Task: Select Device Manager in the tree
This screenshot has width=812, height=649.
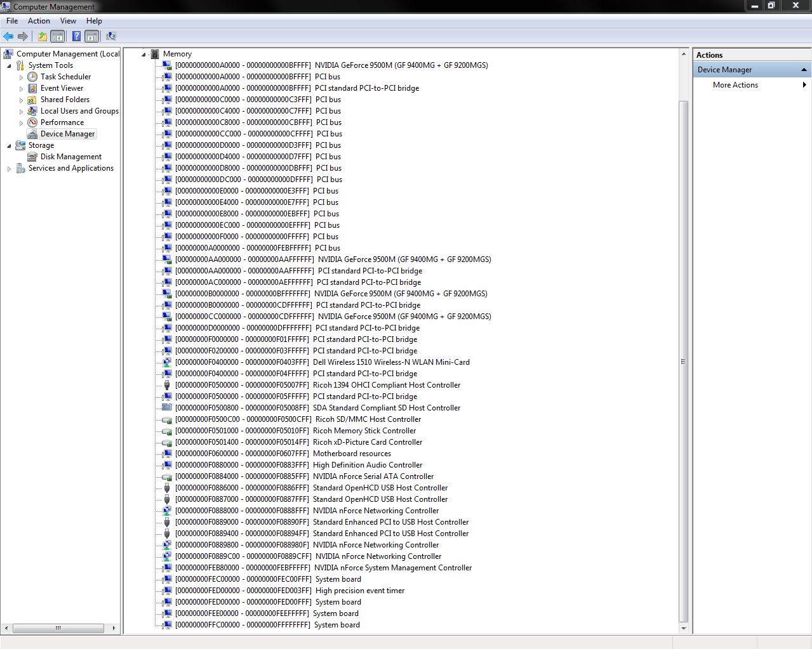Action: click(x=67, y=134)
